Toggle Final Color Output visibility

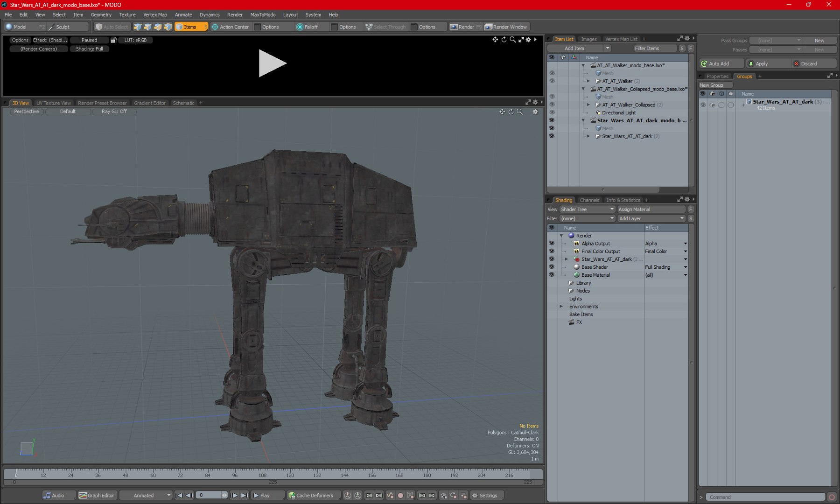pos(552,252)
